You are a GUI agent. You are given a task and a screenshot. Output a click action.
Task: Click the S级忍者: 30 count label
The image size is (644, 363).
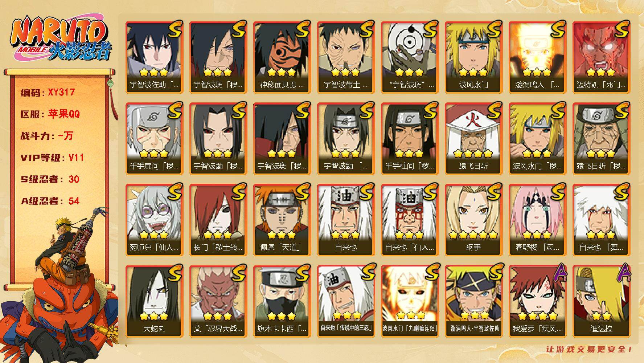50,179
